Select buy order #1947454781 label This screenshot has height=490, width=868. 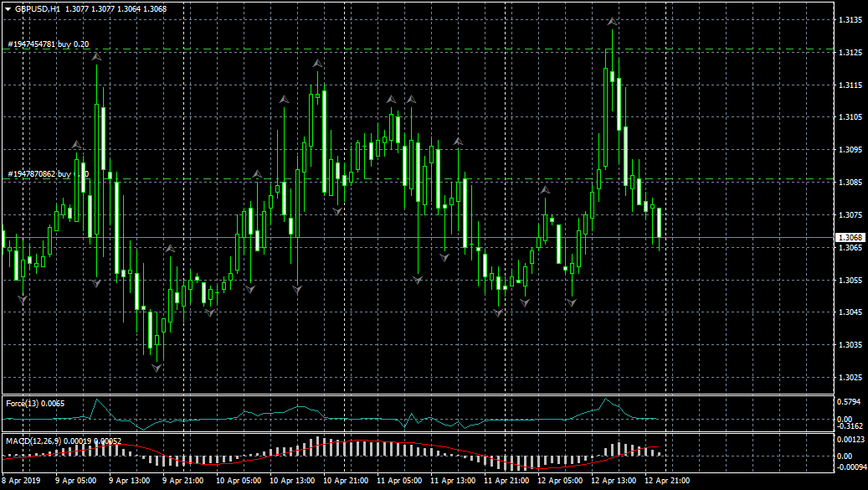48,44
